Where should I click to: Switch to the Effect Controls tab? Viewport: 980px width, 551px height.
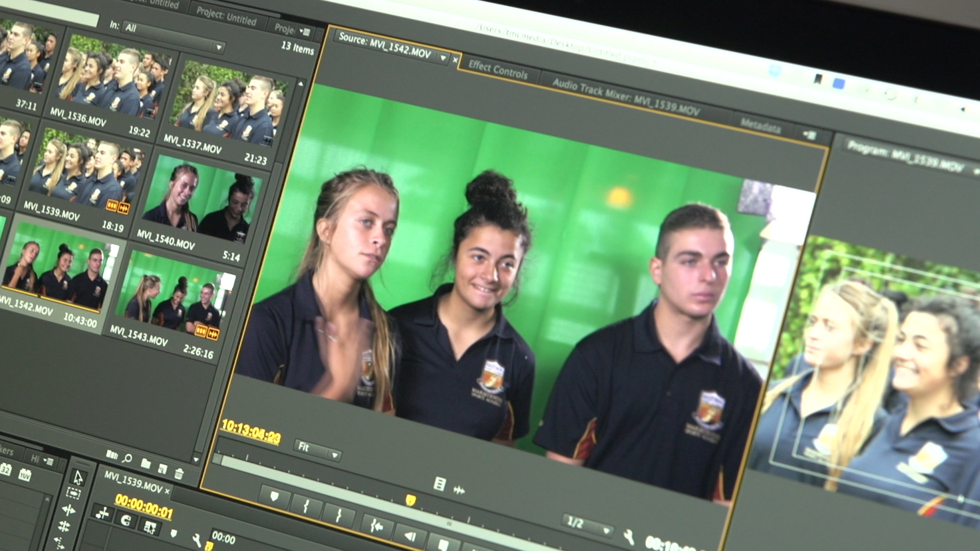[498, 70]
